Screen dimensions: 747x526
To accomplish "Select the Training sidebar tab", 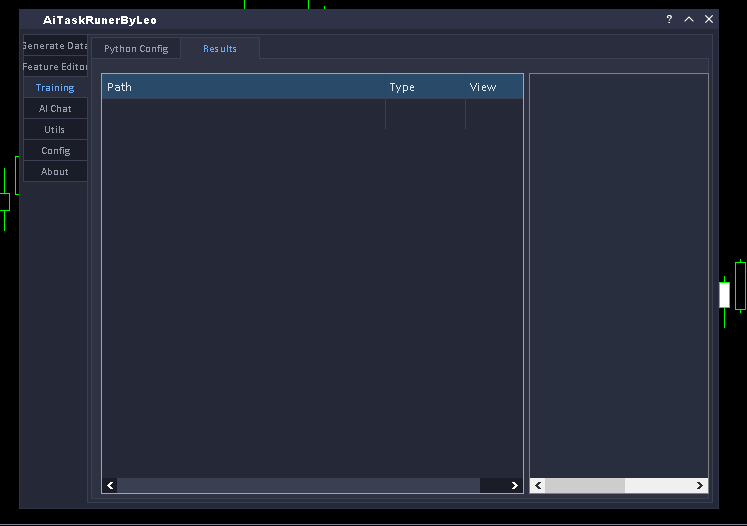I will click(55, 88).
